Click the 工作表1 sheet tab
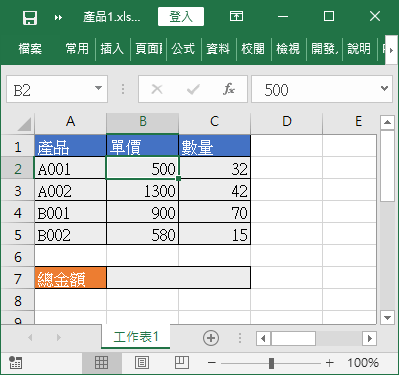The image size is (399, 375). pyautogui.click(x=136, y=337)
